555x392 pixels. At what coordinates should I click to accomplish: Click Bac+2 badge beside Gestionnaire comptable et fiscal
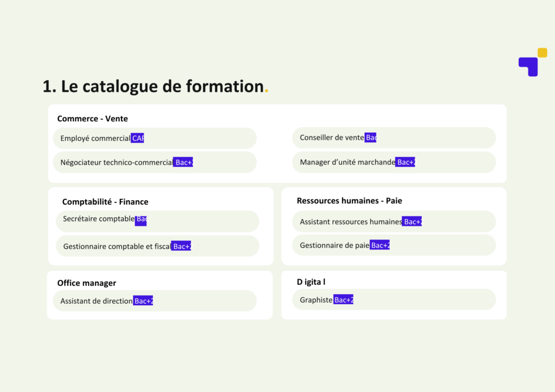pos(181,246)
